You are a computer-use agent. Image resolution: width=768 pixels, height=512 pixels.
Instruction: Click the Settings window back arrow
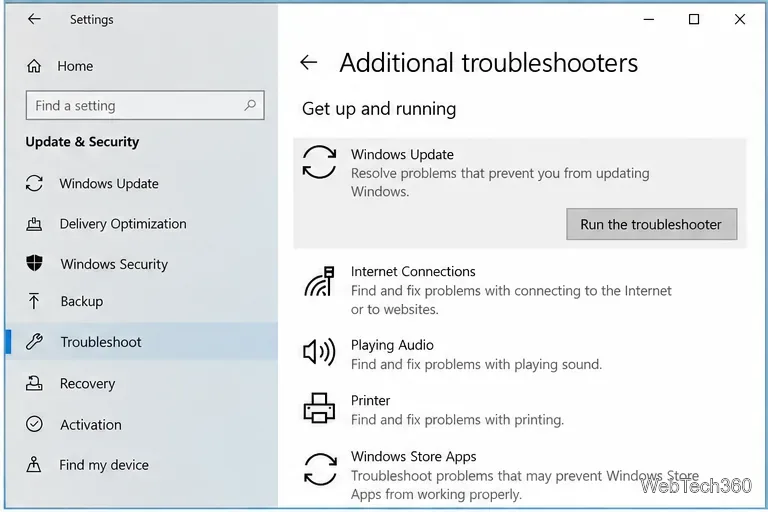pyautogui.click(x=34, y=19)
